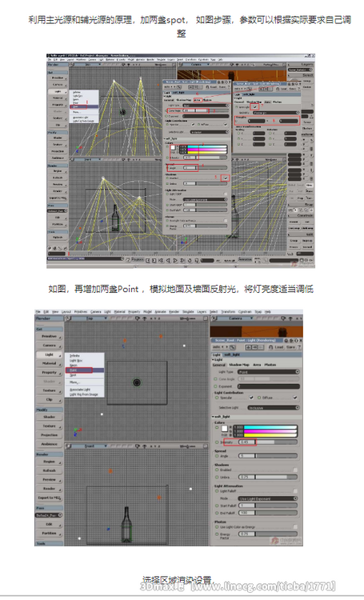Screen dimensions: 364x600
Task: Click the eye icon in the Top viewport bar, Point-light screenshot
Action: 138,318
